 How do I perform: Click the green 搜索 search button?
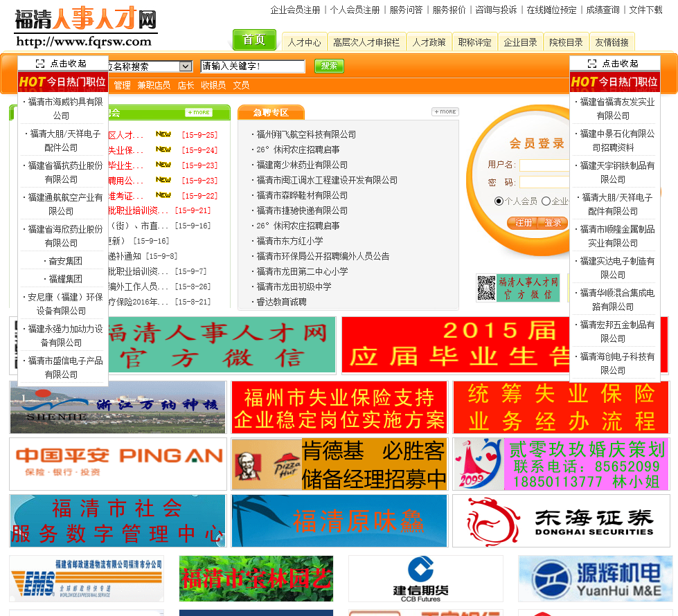[329, 66]
